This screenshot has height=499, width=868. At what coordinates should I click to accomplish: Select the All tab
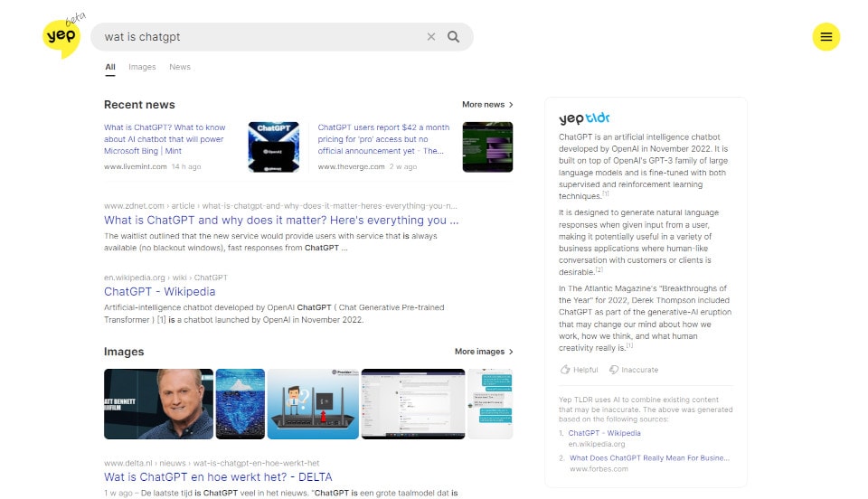[110, 67]
